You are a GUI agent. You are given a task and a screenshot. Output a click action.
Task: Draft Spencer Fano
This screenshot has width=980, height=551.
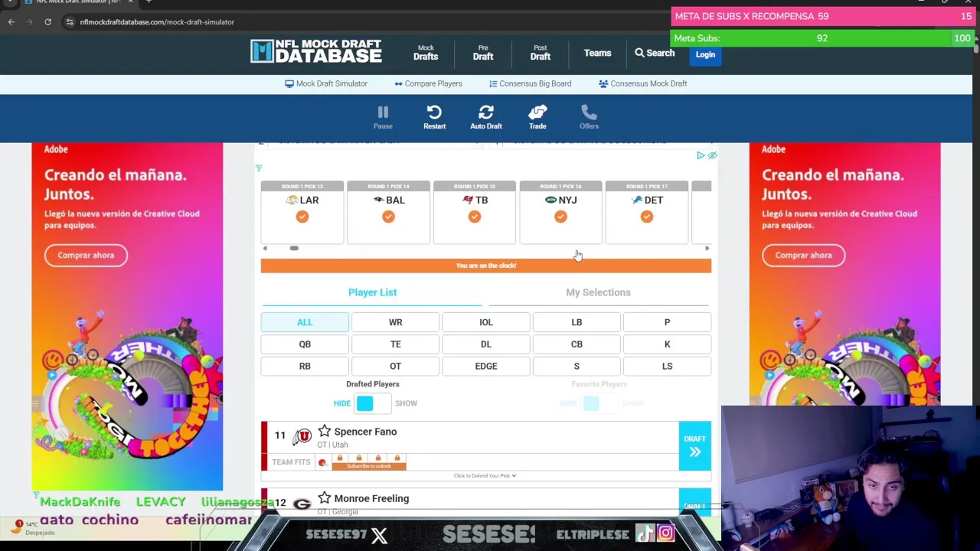(x=694, y=445)
